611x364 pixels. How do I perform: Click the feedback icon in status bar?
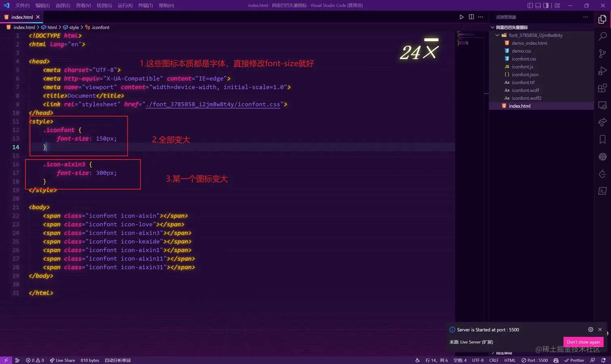click(x=592, y=360)
